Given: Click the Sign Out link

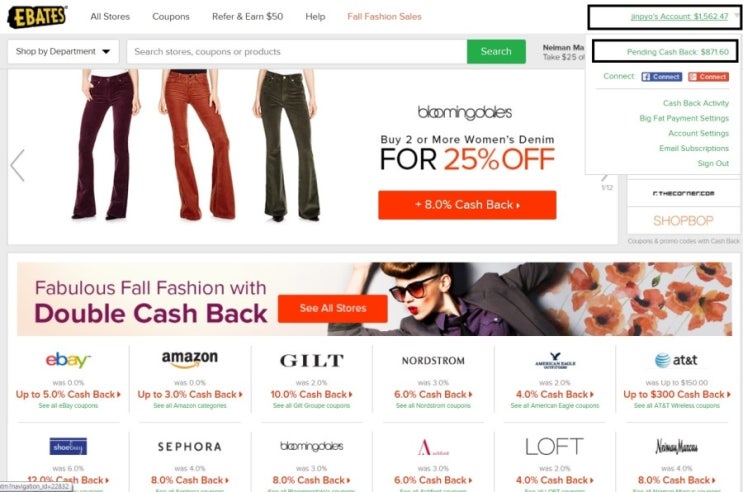Looking at the screenshot, I should pyautogui.click(x=713, y=163).
